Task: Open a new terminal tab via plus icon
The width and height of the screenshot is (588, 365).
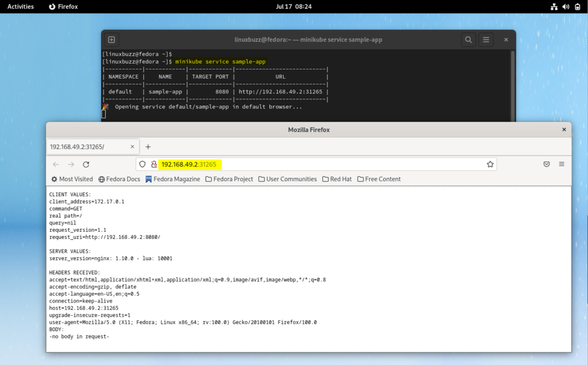Action: 111,40
